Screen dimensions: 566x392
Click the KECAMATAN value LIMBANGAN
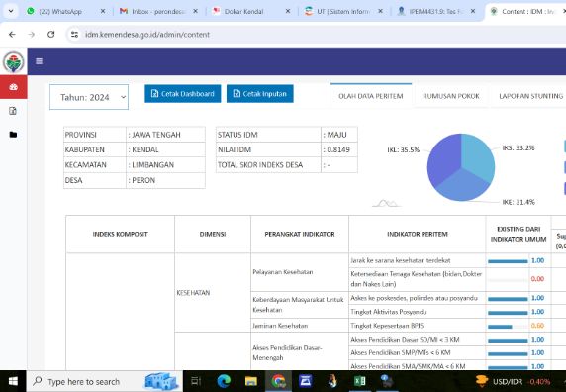pyautogui.click(x=152, y=165)
